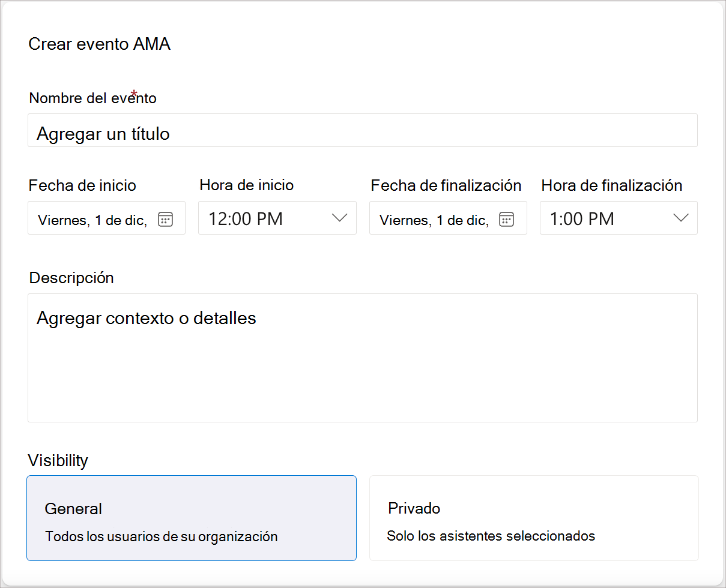Click the Fecha de finalización date field
Screen dimensions: 726x588
(448, 218)
